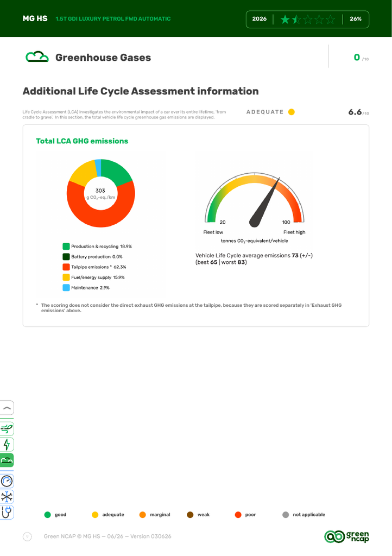The height and width of the screenshot is (556, 392).
Task: Click the up chevron in the side navigation
Action: (7, 408)
